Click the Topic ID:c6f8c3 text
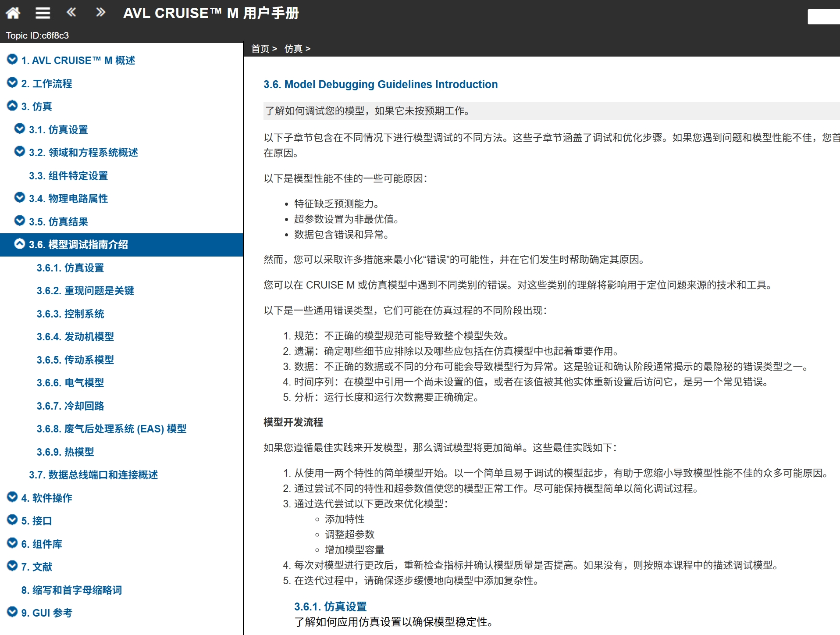The height and width of the screenshot is (635, 840). 37,36
